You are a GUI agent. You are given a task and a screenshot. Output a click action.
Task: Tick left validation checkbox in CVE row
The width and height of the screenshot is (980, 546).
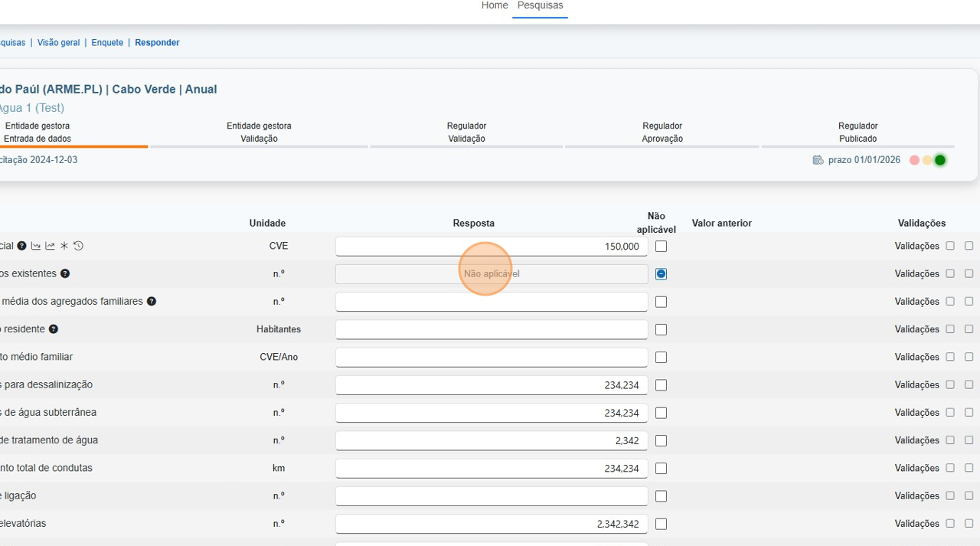click(950, 246)
